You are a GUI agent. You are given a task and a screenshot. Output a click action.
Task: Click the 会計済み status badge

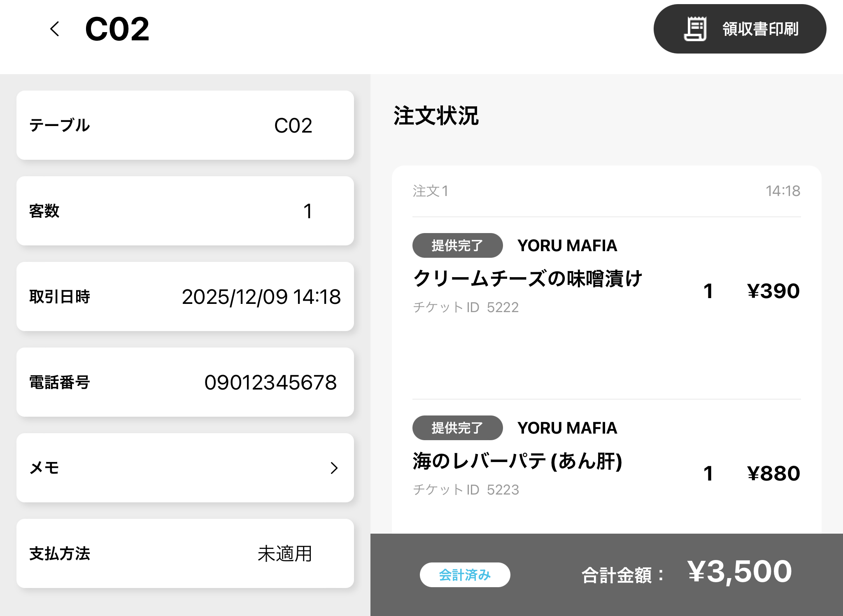tap(465, 574)
